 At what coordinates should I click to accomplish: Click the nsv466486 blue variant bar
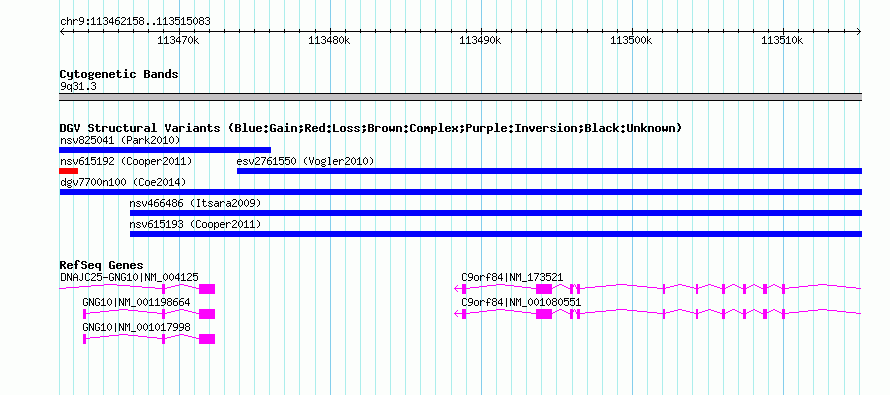coord(496,213)
